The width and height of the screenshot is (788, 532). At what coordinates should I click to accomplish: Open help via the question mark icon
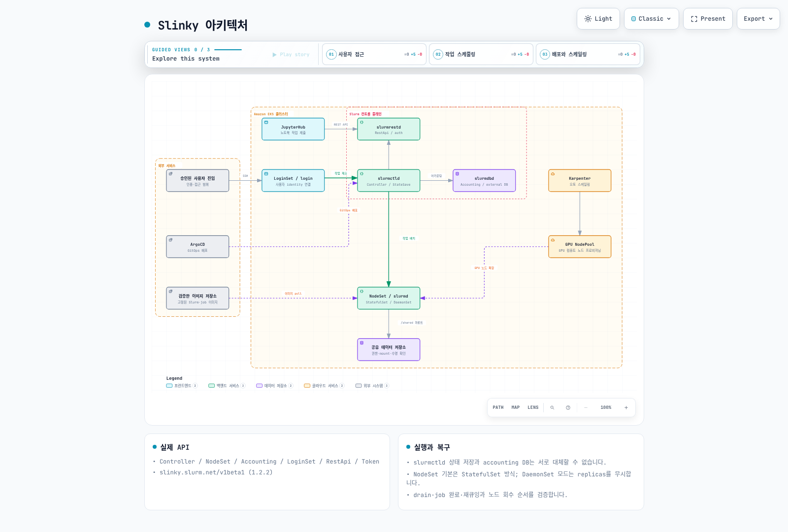click(x=568, y=407)
